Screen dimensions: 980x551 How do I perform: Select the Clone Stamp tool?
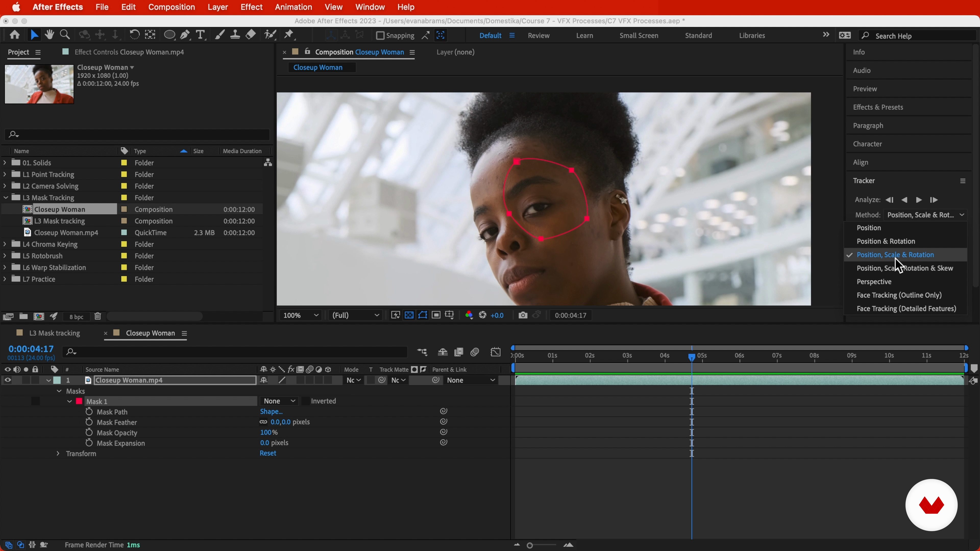pos(235,35)
